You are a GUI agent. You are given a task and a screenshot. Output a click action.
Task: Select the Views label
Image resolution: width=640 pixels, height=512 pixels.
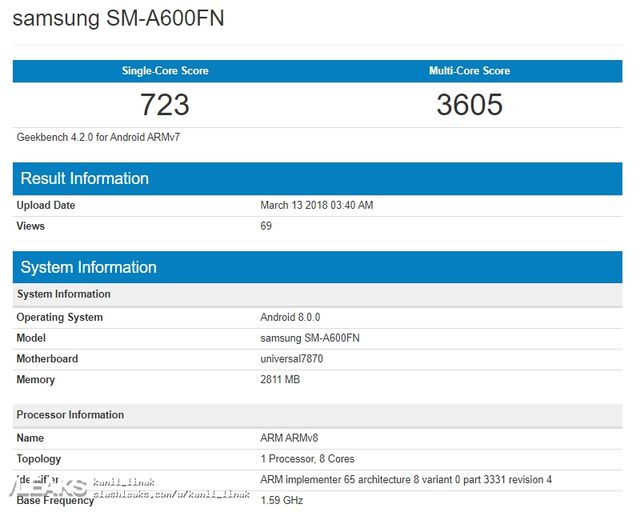pyautogui.click(x=31, y=226)
